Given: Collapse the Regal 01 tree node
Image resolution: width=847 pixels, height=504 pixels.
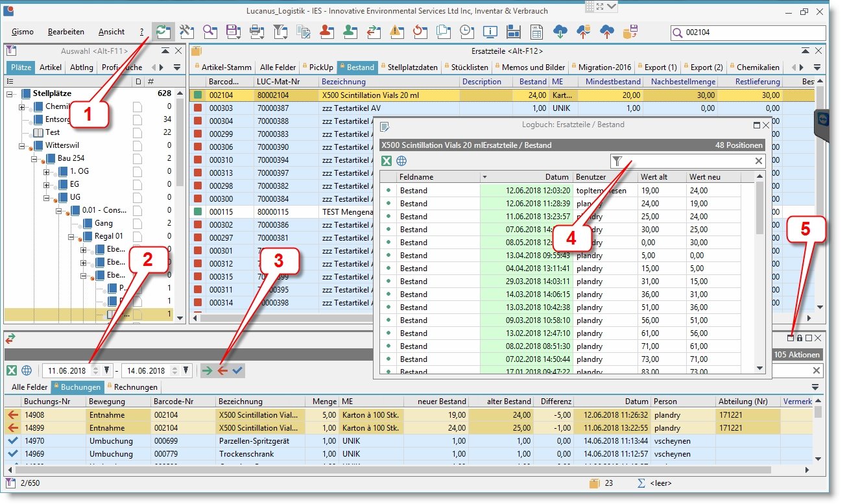Looking at the screenshot, I should (x=71, y=236).
